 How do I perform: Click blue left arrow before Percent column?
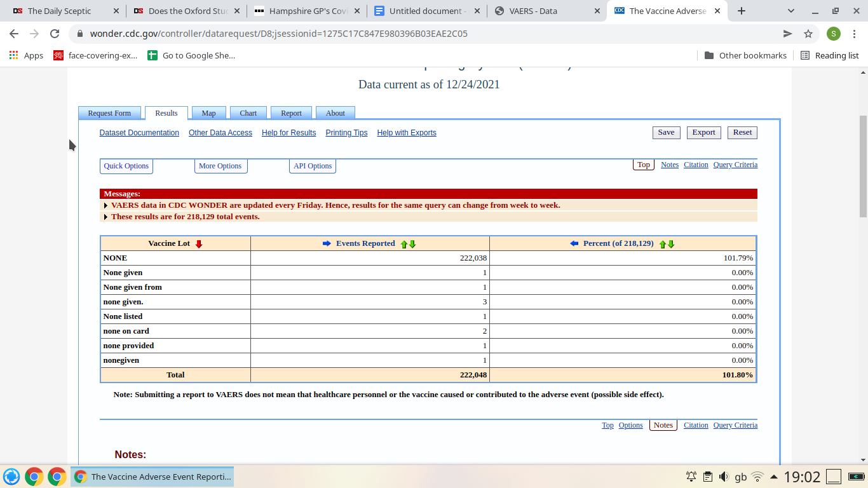574,243
